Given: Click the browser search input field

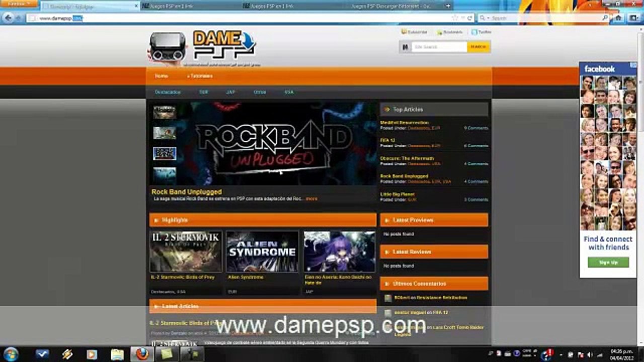Looking at the screenshot, I should click(x=546, y=18).
